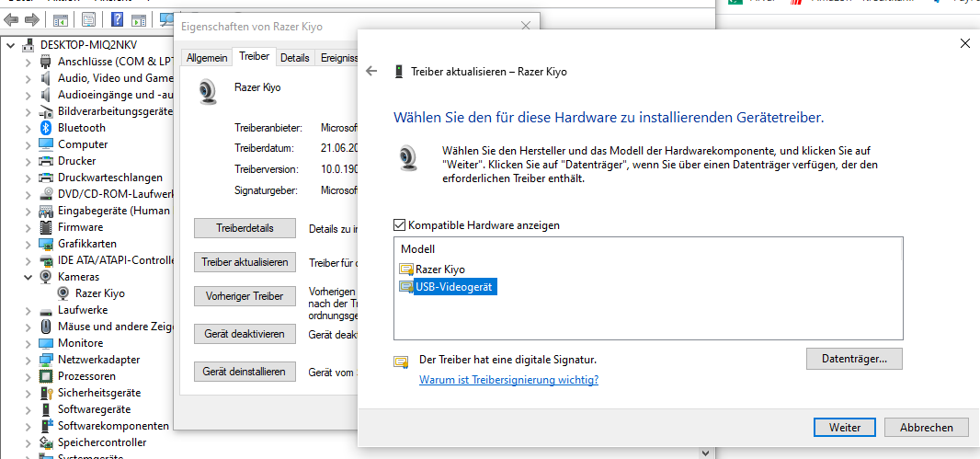Click the Laufwerke disk drive icon
This screenshot has width=980, height=459.
[x=46, y=310]
